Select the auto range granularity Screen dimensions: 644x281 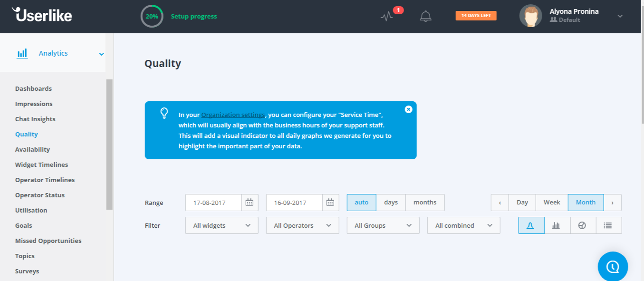tap(362, 203)
